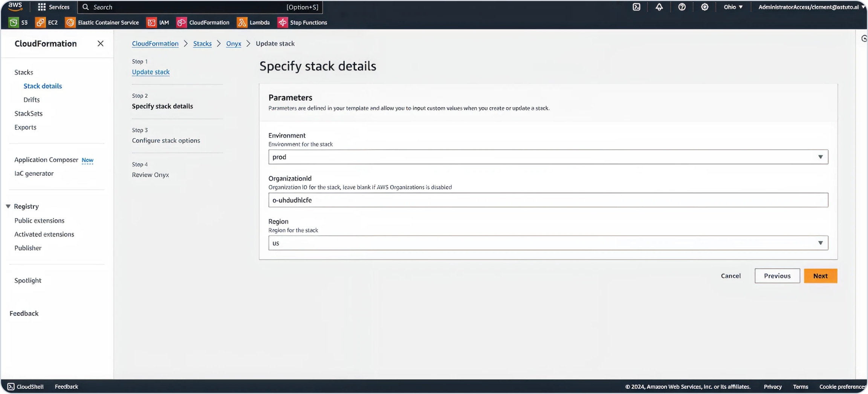868x394 pixels.
Task: Launch CloudShell from the top bar icon
Action: (x=636, y=7)
